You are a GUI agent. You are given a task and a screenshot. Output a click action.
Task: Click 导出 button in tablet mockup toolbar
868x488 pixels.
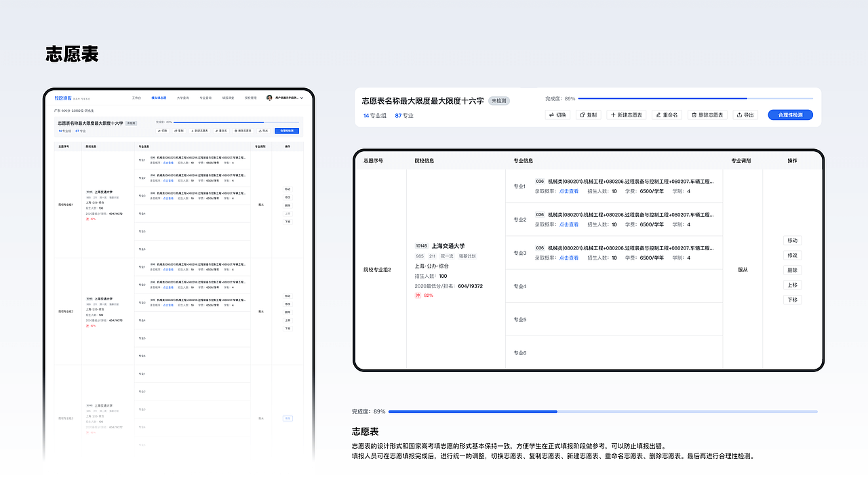pos(263,131)
